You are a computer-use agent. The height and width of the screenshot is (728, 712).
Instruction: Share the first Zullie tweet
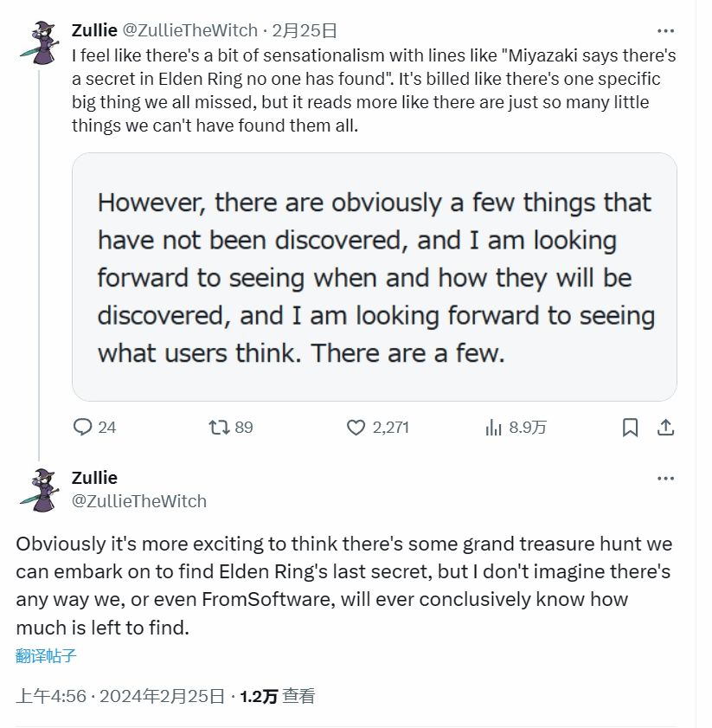point(665,427)
